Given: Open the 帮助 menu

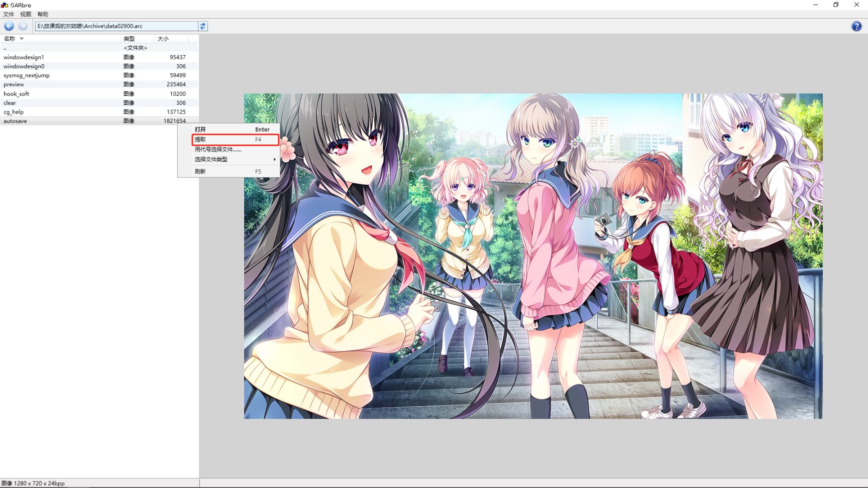Looking at the screenshot, I should [x=43, y=14].
